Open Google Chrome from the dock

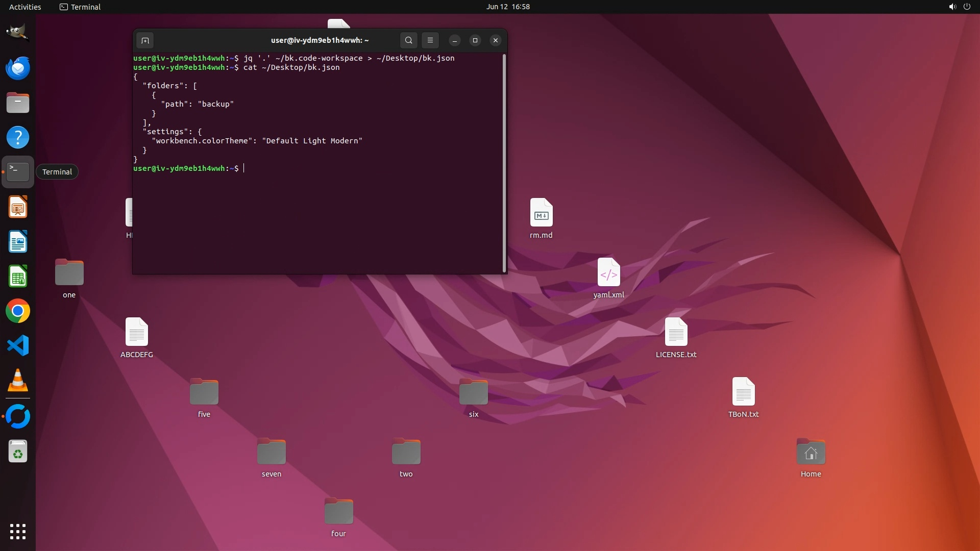pyautogui.click(x=18, y=311)
